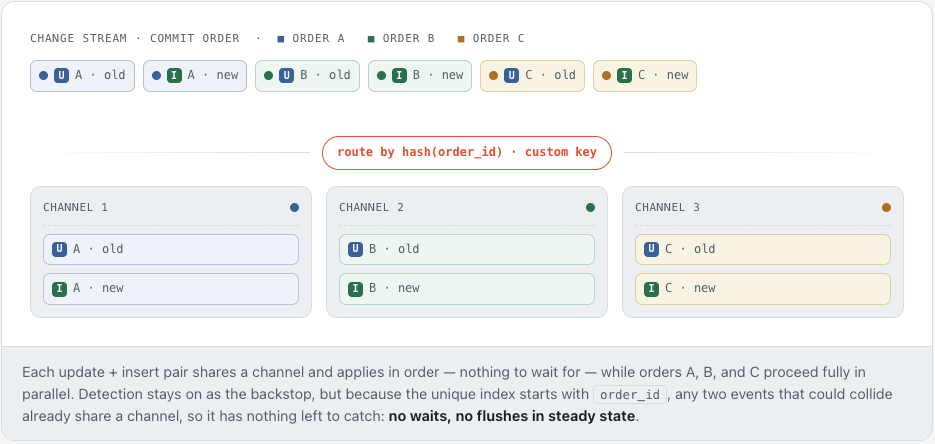Image resolution: width=935 pixels, height=444 pixels.
Task: Click the CHANNEL 1 heading
Action: tap(75, 207)
